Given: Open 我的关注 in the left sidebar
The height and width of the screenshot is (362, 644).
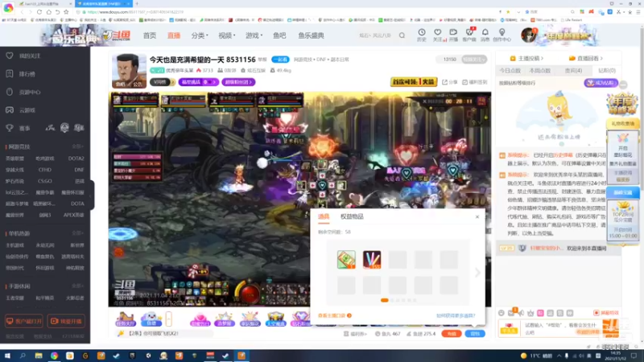Looking at the screenshot, I should [x=30, y=56].
